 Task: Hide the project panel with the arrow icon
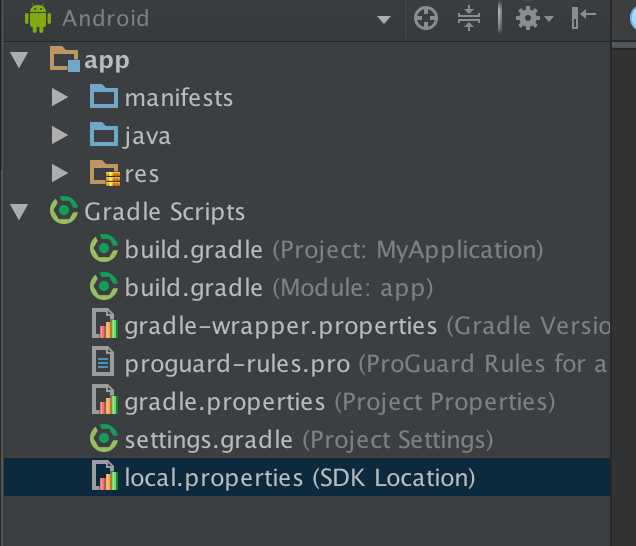click(x=583, y=18)
